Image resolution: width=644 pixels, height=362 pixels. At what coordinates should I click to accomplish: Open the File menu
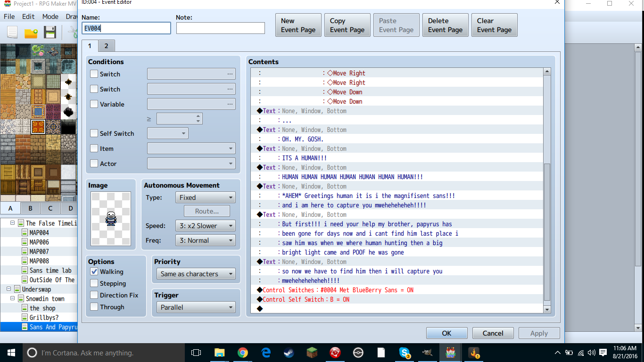tap(9, 16)
